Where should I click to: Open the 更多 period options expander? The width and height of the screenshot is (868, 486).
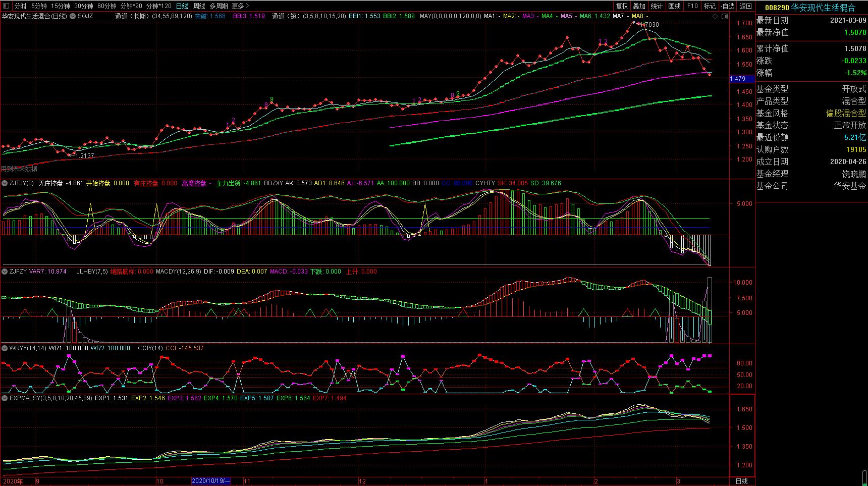pyautogui.click(x=240, y=6)
